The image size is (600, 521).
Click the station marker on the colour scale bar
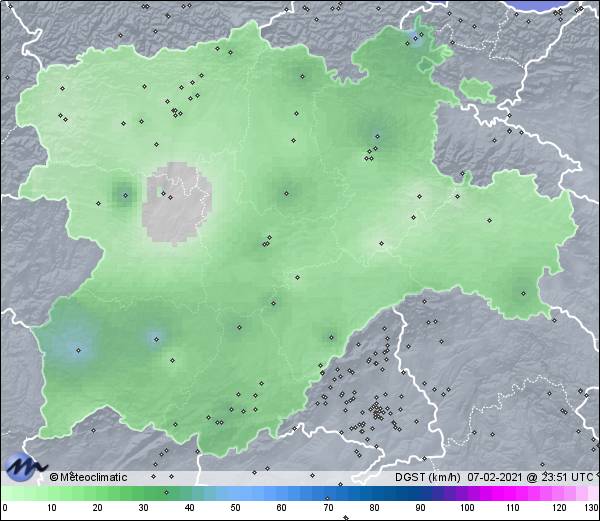click(x=166, y=492)
